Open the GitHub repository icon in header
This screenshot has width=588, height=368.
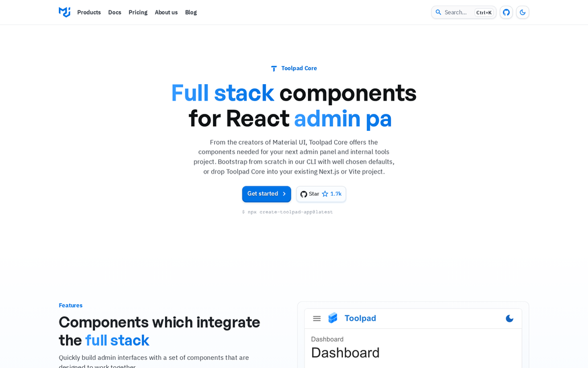[x=506, y=12]
